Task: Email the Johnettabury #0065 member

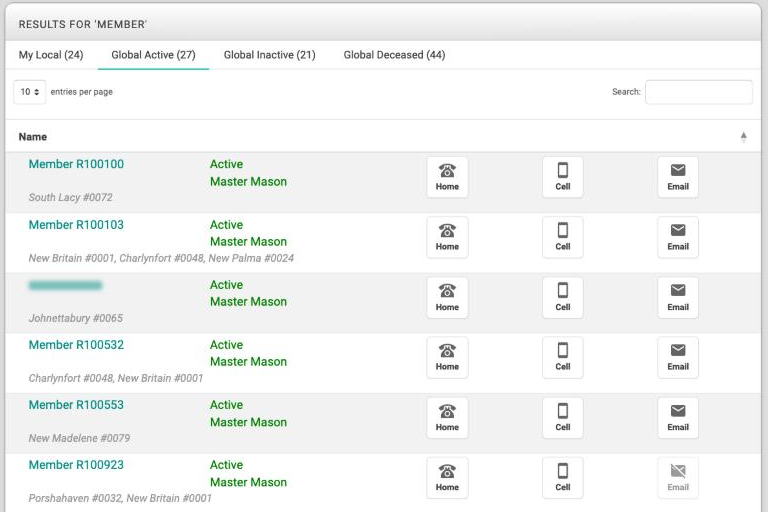Action: click(678, 297)
